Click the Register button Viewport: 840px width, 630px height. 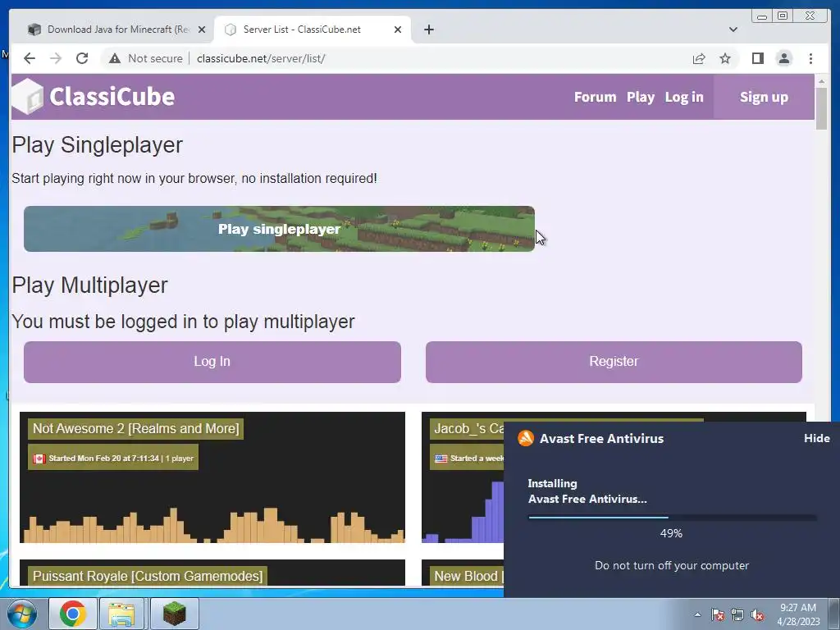(614, 362)
